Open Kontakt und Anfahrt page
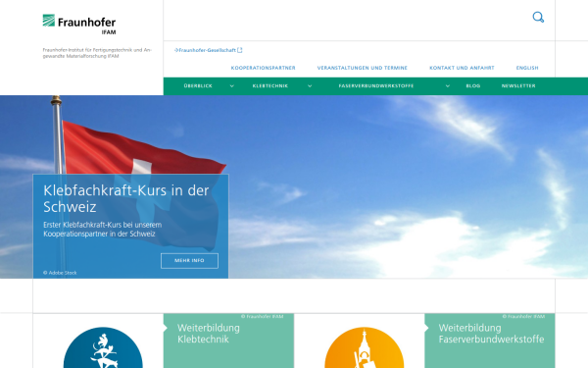Viewport: 588px width, 368px height. pos(462,68)
